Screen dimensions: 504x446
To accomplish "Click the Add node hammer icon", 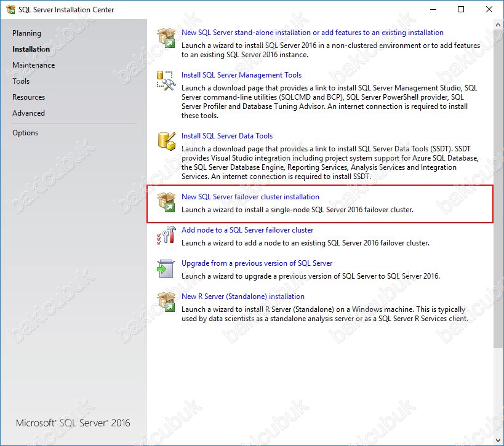I will tap(166, 236).
